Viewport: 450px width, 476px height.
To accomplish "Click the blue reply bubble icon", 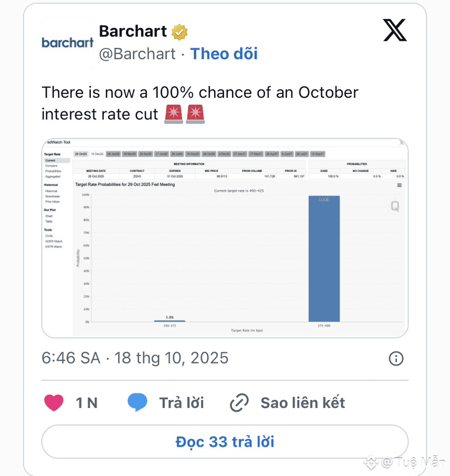I will tap(137, 403).
